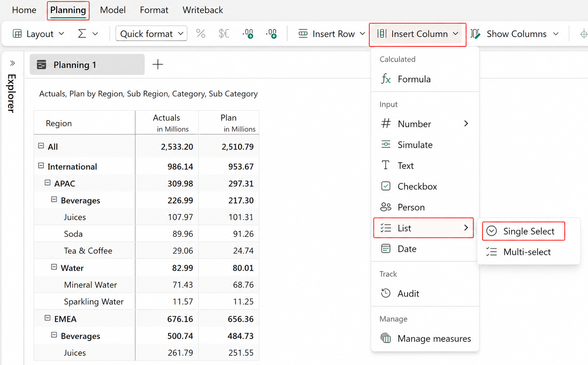The image size is (588, 365).
Task: Click the Insert Column dropdown
Action: (418, 34)
